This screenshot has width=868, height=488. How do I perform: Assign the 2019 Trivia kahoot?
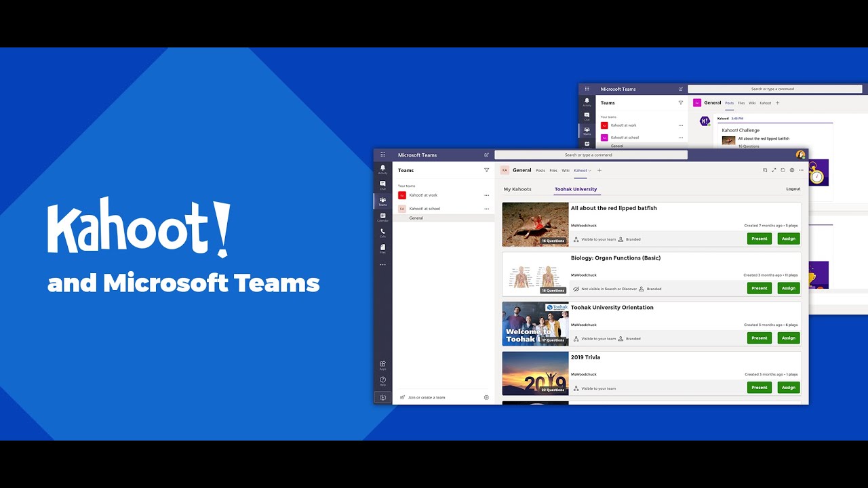click(x=789, y=388)
